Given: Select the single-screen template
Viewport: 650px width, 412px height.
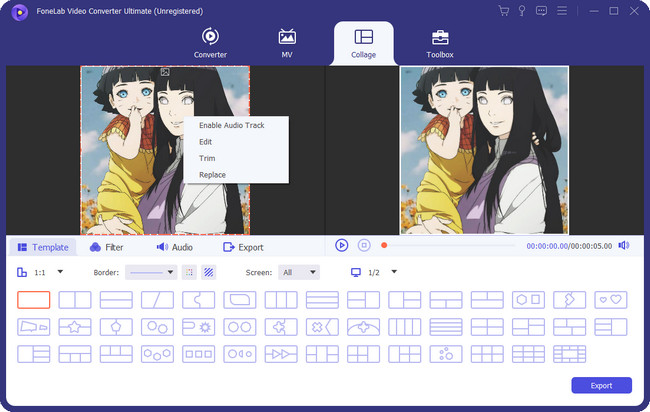Looking at the screenshot, I should coord(34,300).
